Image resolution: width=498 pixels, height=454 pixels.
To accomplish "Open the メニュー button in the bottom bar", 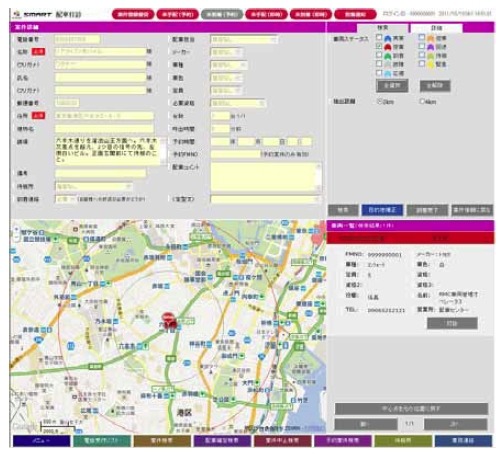I will (x=42, y=441).
